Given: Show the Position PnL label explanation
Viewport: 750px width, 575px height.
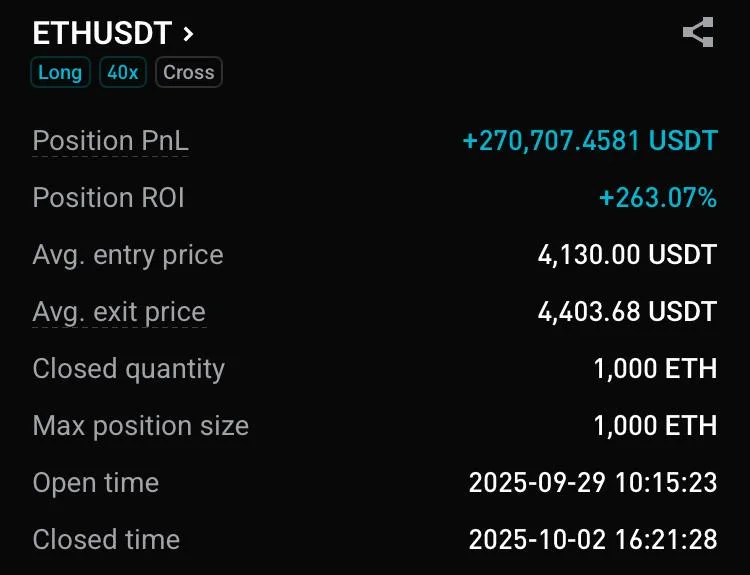Looking at the screenshot, I should pyautogui.click(x=110, y=141).
